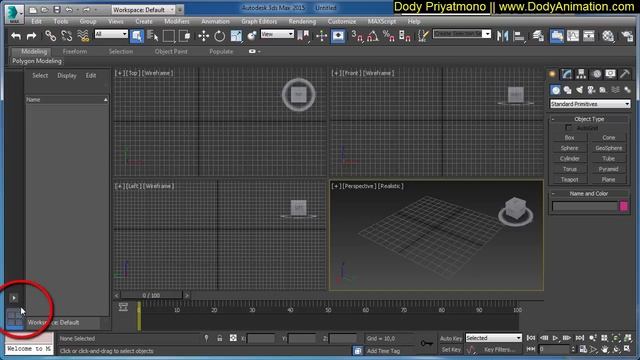Click the Mirror tool icon
The image size is (640, 360).
click(x=502, y=36)
